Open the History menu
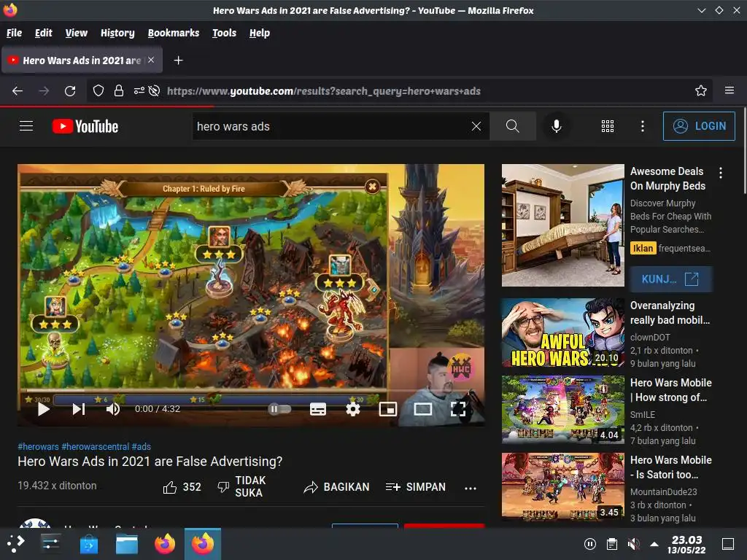The image size is (747, 560). 117,33
